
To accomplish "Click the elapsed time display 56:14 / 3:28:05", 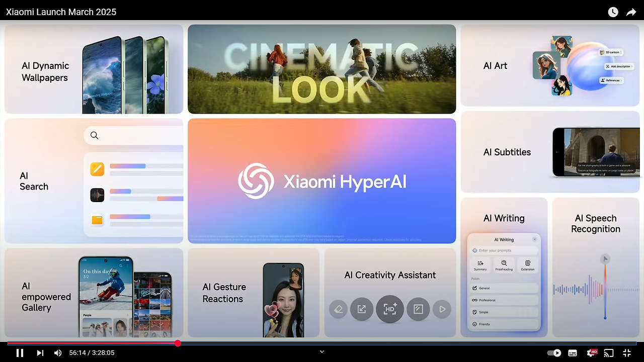I will coord(92,353).
